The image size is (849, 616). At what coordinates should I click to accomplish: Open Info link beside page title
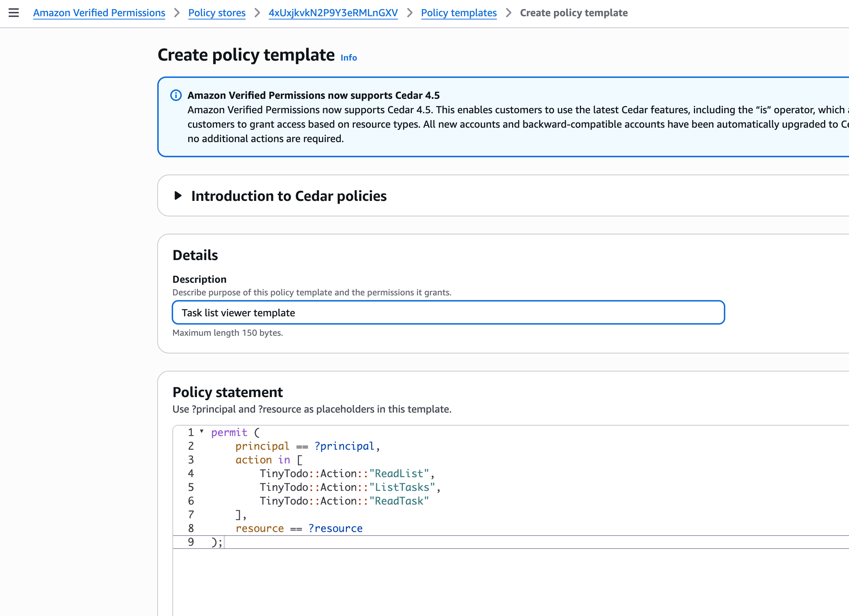point(348,58)
